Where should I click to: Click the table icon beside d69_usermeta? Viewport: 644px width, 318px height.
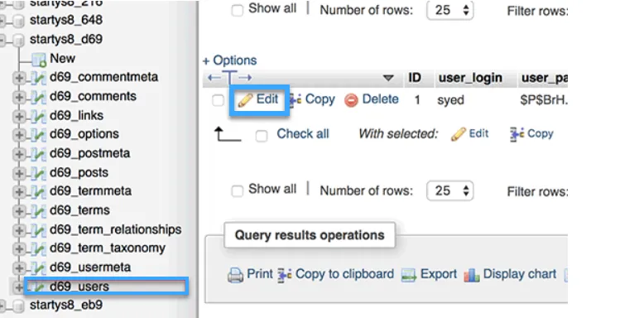coord(38,267)
